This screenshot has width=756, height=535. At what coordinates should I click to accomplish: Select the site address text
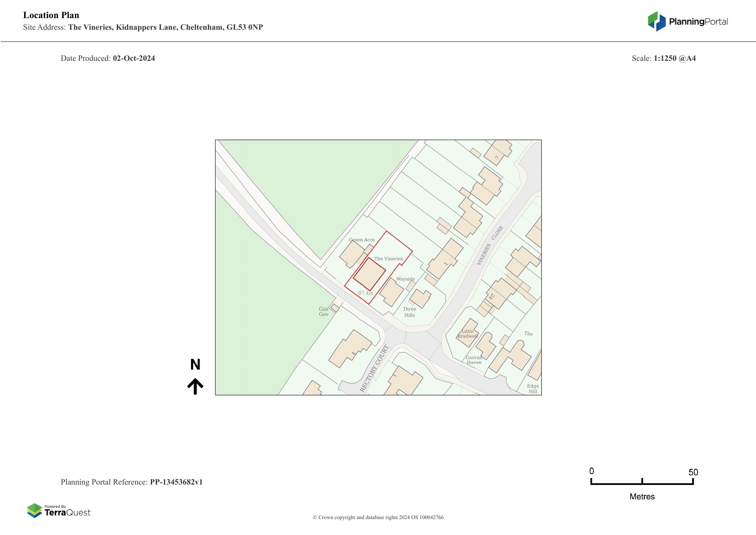165,27
